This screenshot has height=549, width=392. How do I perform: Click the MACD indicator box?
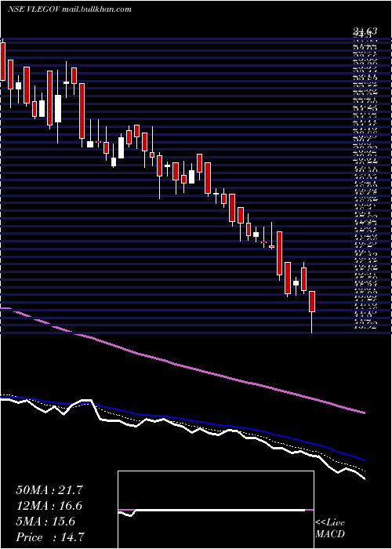216,510
